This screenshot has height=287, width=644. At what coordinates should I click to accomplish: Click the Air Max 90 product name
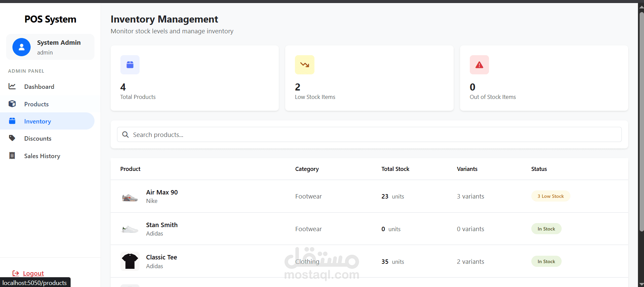pyautogui.click(x=162, y=192)
